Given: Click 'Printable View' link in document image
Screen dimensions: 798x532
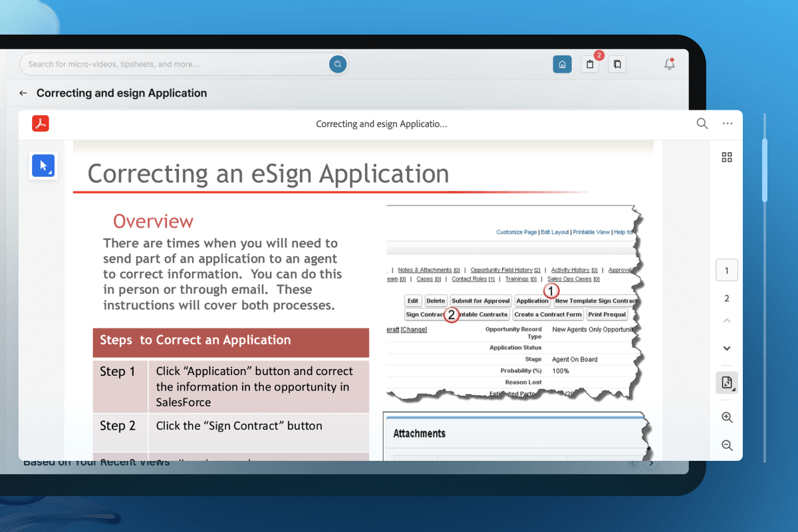Looking at the screenshot, I should pos(591,232).
